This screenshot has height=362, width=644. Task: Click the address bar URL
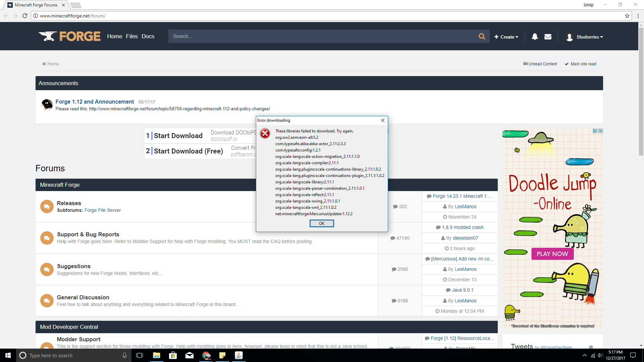coord(72,16)
